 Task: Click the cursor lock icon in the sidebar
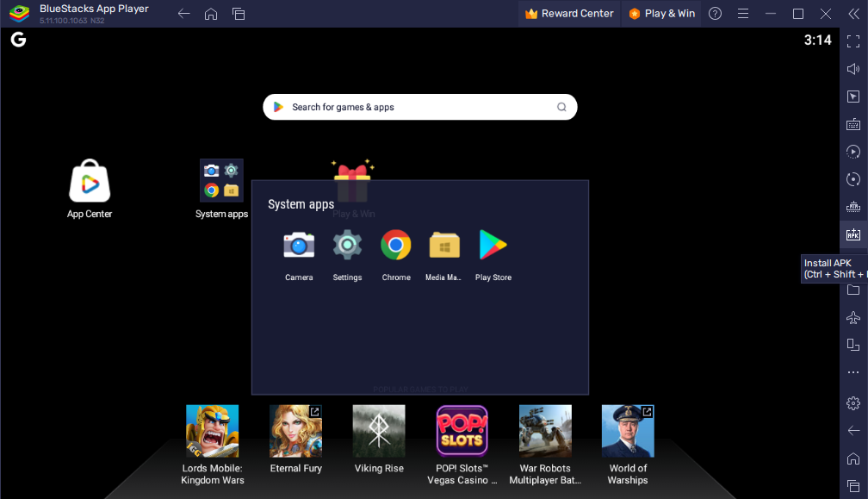pos(853,97)
